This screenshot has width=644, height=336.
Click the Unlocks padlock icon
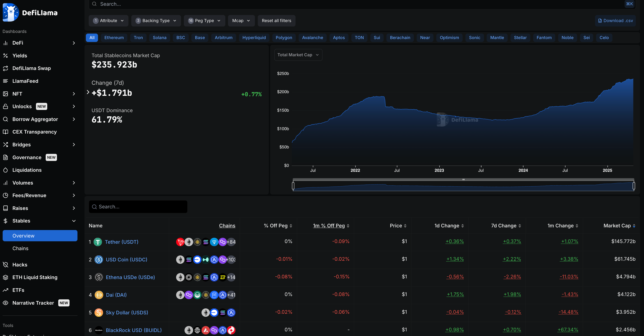(6, 106)
